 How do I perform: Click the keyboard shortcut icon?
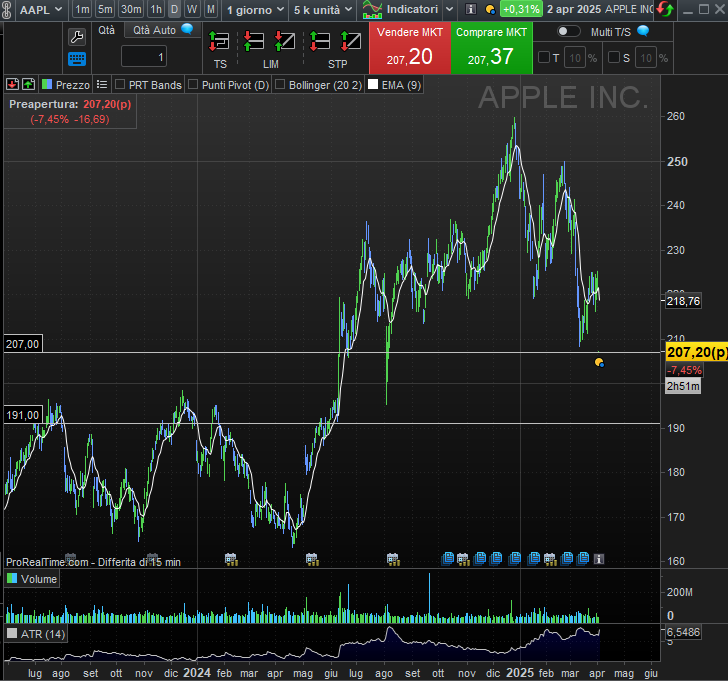tap(77, 58)
